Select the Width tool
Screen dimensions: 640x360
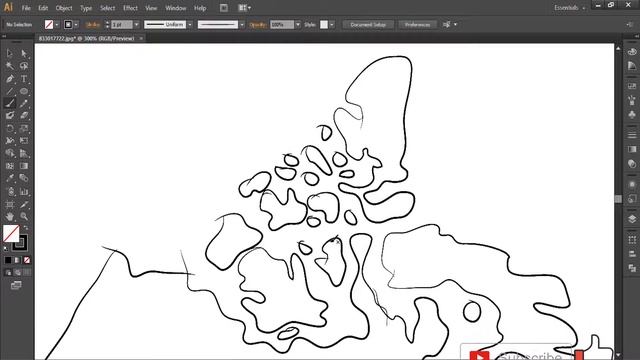coord(9,141)
